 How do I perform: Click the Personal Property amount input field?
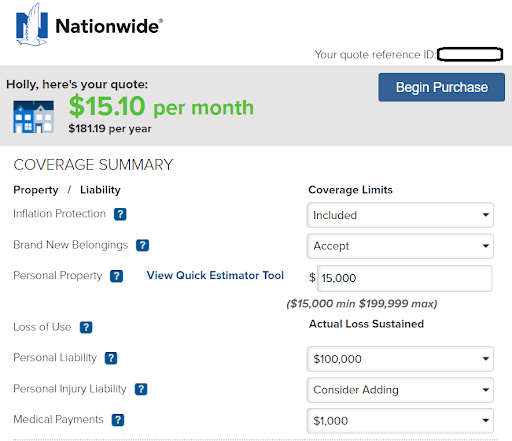[x=405, y=278]
